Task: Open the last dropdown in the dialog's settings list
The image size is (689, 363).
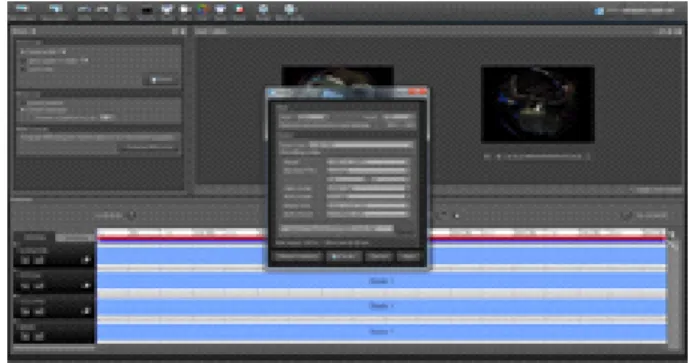Action: (x=368, y=214)
